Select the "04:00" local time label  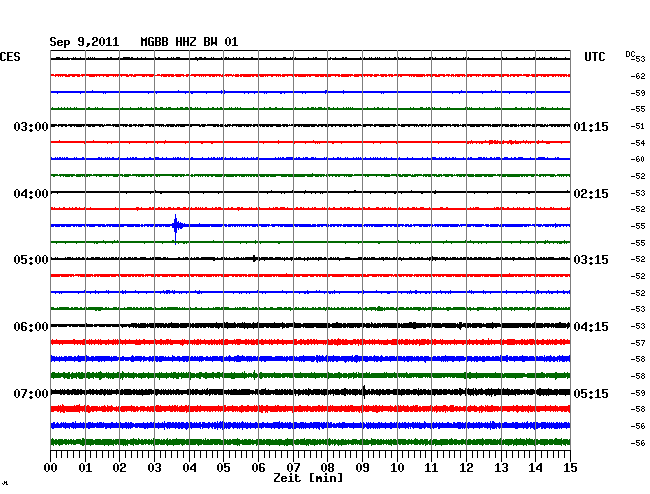click(31, 194)
